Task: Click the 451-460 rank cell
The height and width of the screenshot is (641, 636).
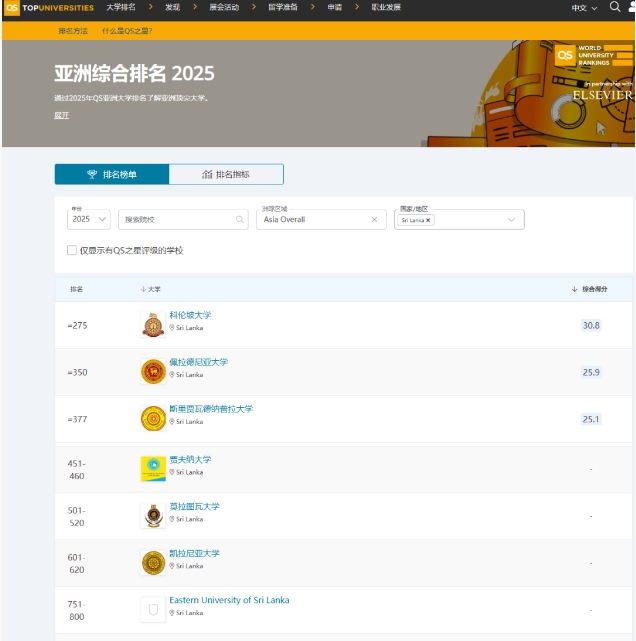Action: (76, 470)
